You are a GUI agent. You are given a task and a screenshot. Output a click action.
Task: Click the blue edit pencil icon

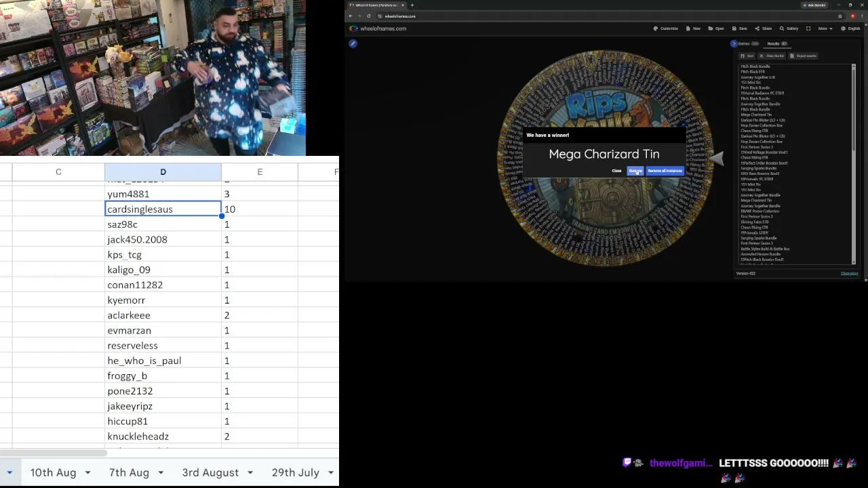353,43
